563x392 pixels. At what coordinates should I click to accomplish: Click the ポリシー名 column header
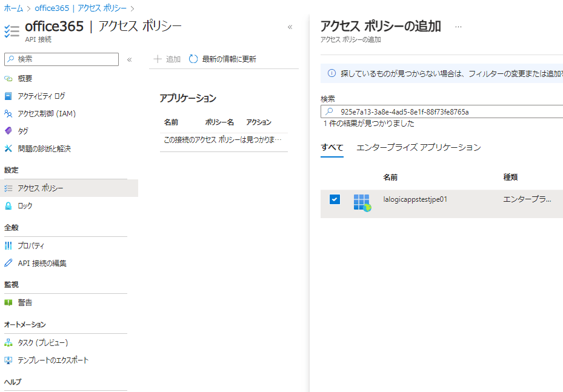pos(219,122)
